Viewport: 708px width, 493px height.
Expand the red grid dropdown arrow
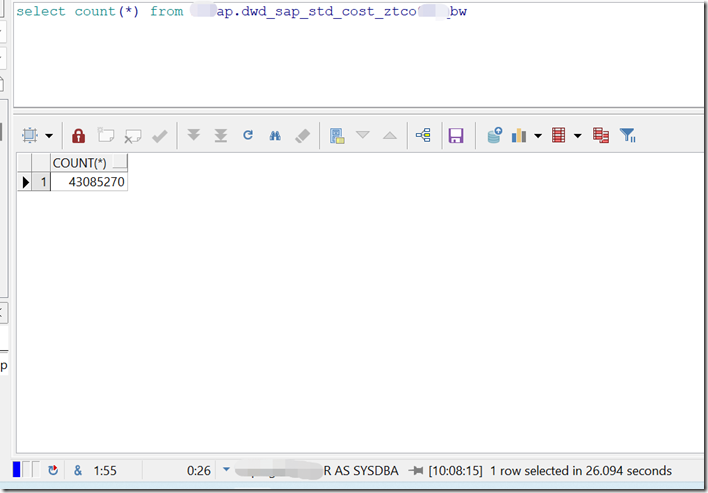pyautogui.click(x=578, y=136)
